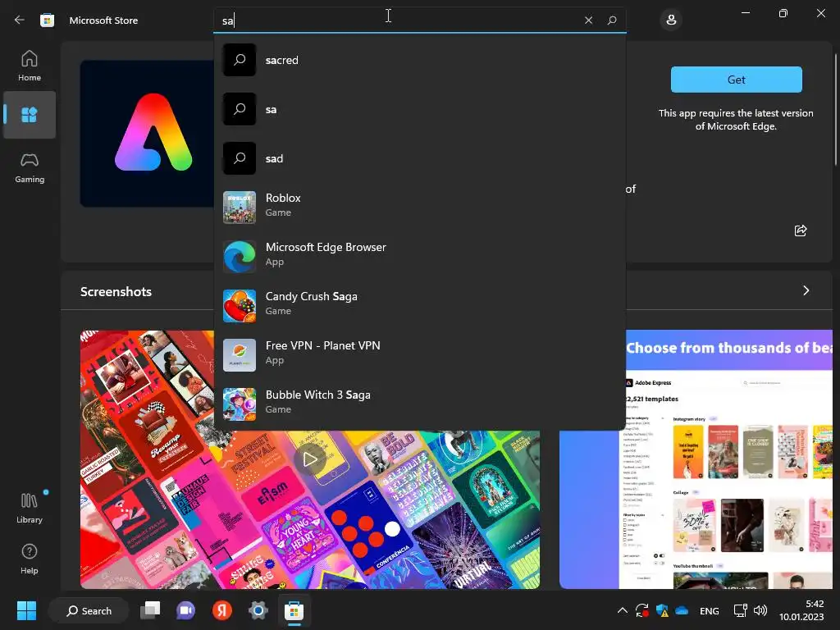Open the Apps sidebar section
Image resolution: width=840 pixels, height=630 pixels.
coord(30,115)
